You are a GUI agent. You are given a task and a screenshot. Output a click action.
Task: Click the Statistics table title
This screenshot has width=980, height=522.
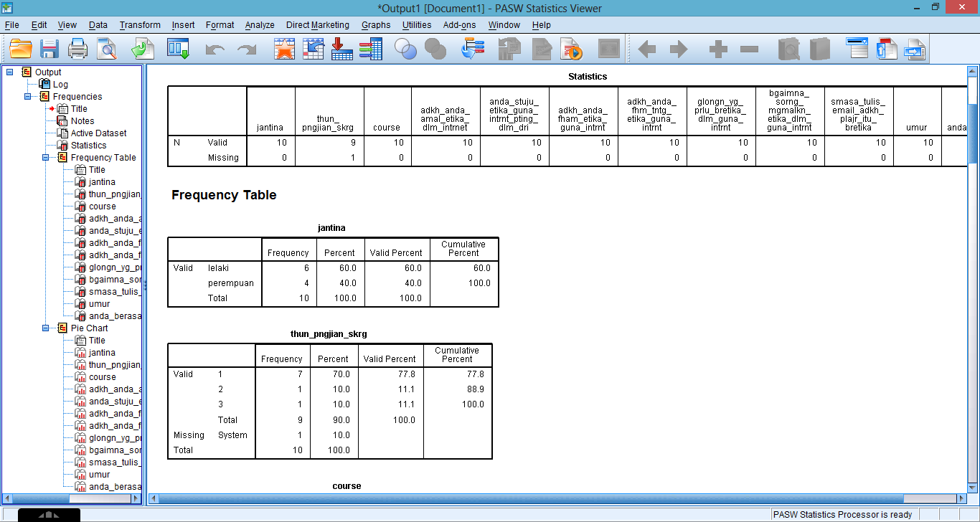[x=588, y=77]
